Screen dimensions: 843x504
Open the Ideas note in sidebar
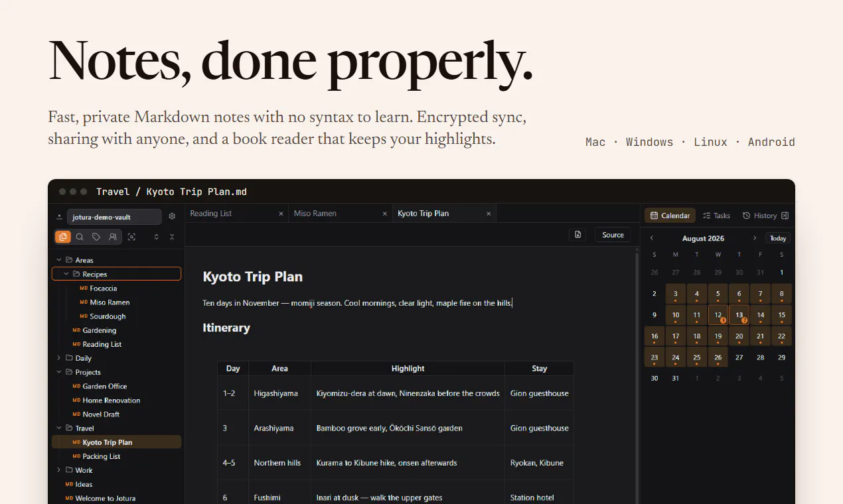point(84,484)
